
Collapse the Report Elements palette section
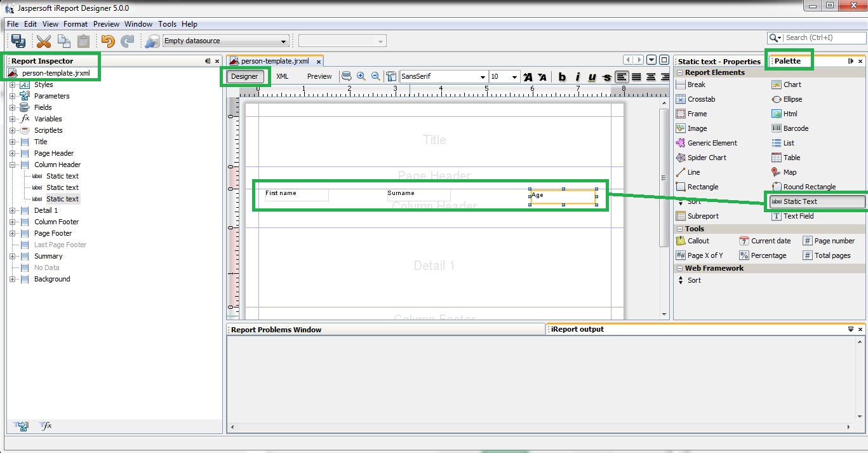click(679, 72)
